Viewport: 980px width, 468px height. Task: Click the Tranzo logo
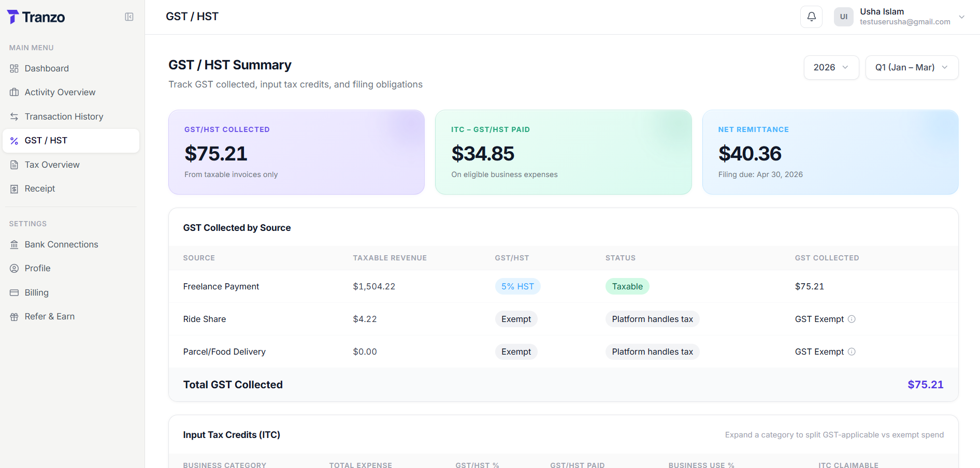(36, 17)
